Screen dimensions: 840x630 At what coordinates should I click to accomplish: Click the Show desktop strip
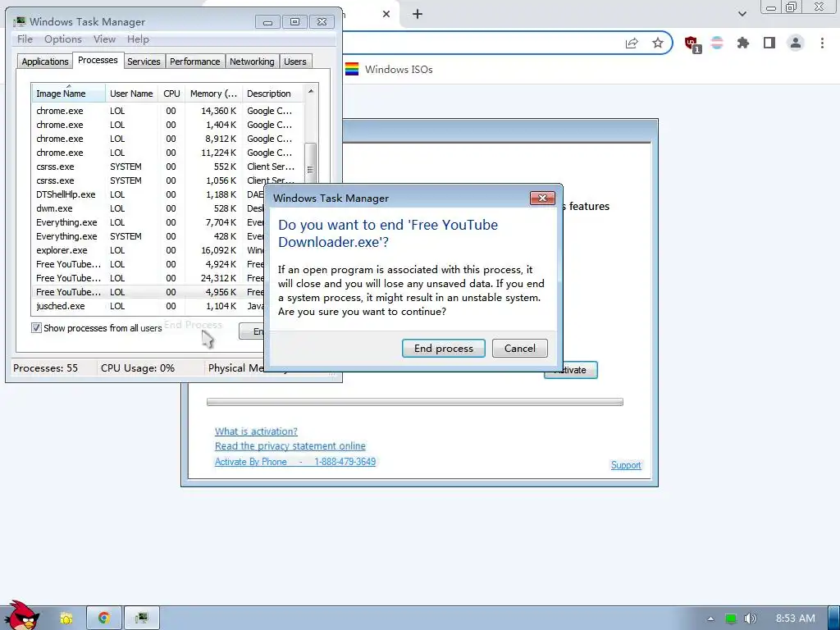pyautogui.click(x=834, y=619)
